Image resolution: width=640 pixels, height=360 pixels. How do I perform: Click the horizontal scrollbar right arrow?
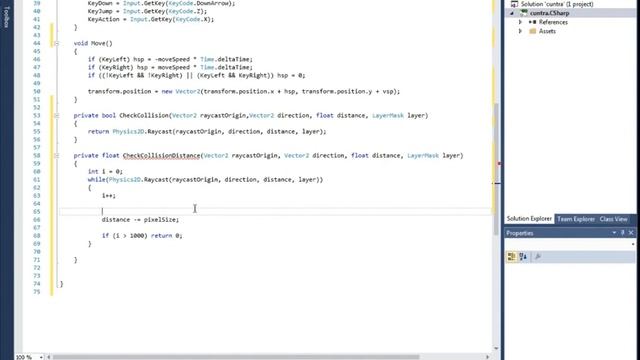tap(487, 357)
